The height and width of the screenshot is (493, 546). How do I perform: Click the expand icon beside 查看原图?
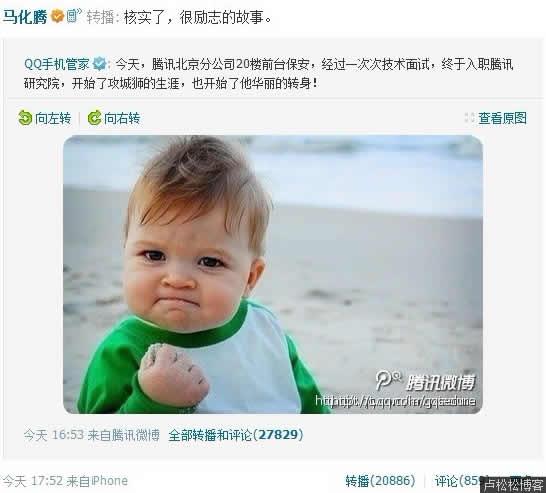(x=469, y=118)
